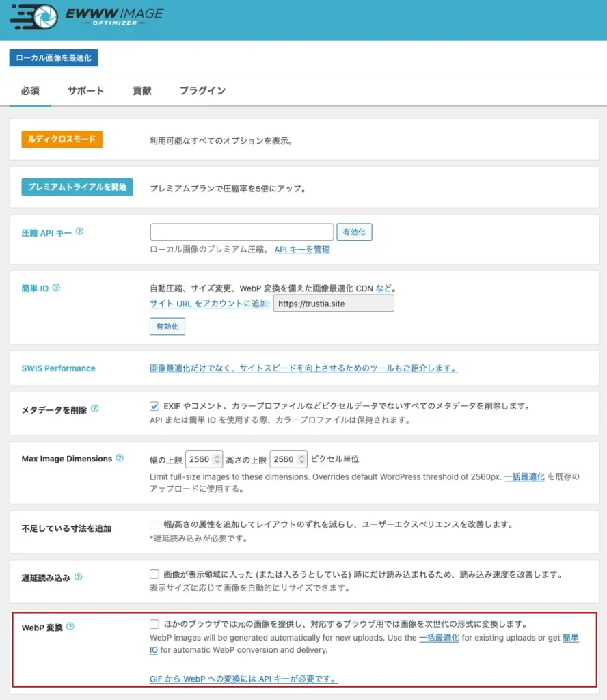Switch to the プラグイン tab

tap(202, 91)
